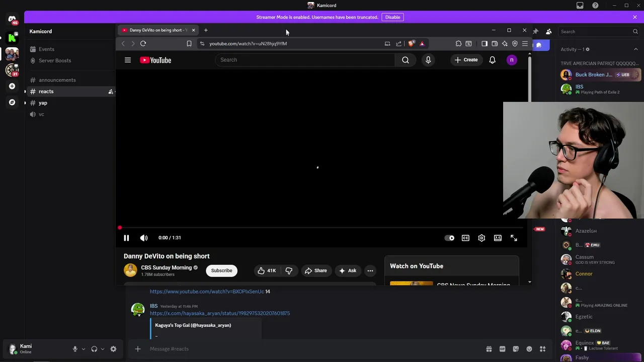
Task: Dismiss the Streamer Mode banner
Action: click(x=635, y=17)
